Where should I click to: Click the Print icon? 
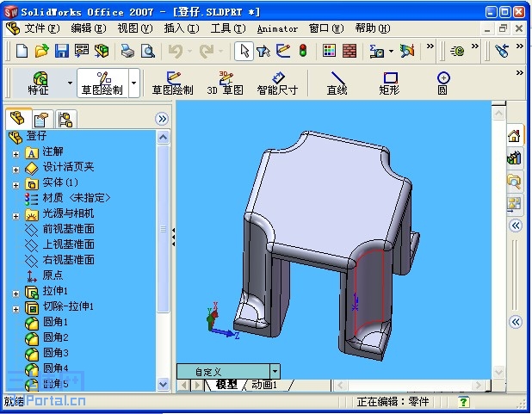[128, 52]
